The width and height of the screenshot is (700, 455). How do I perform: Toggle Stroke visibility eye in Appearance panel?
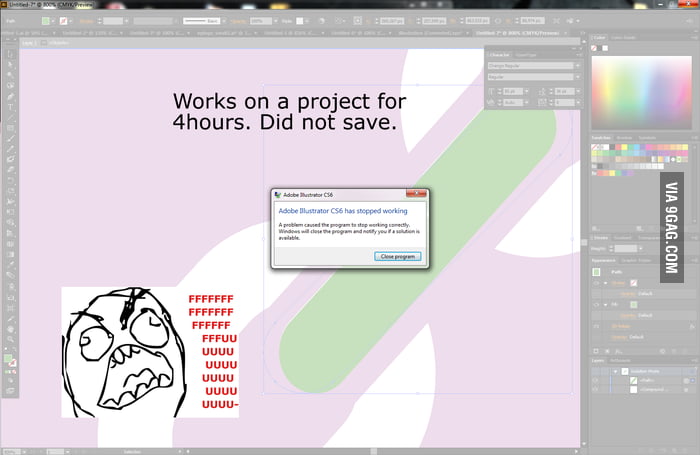(x=596, y=283)
